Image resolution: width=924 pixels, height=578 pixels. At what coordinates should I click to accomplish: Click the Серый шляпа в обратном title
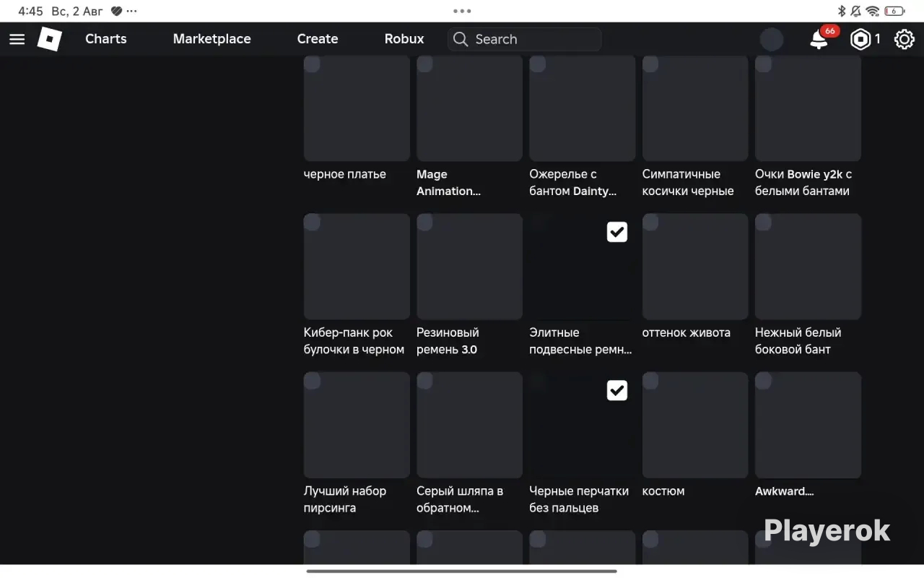[x=460, y=499]
